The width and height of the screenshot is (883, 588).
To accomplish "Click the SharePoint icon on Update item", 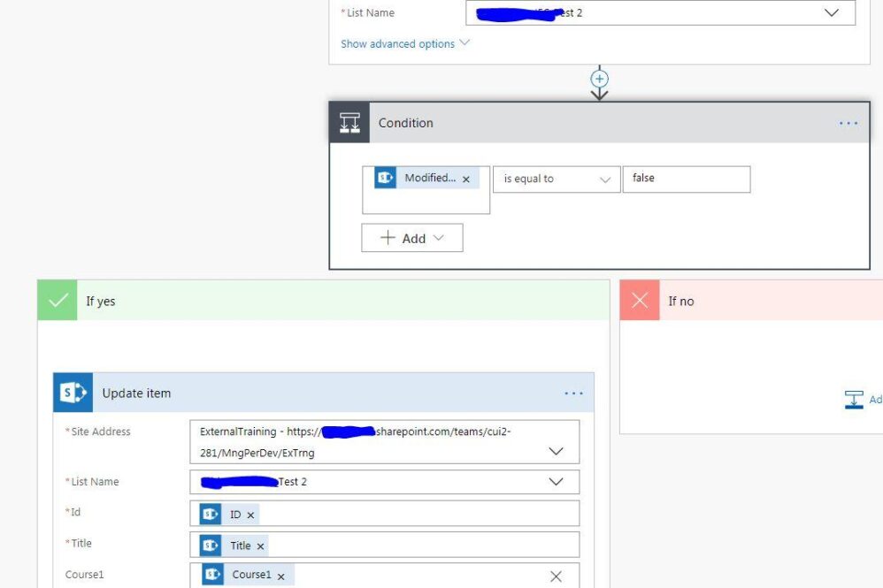I will [73, 393].
